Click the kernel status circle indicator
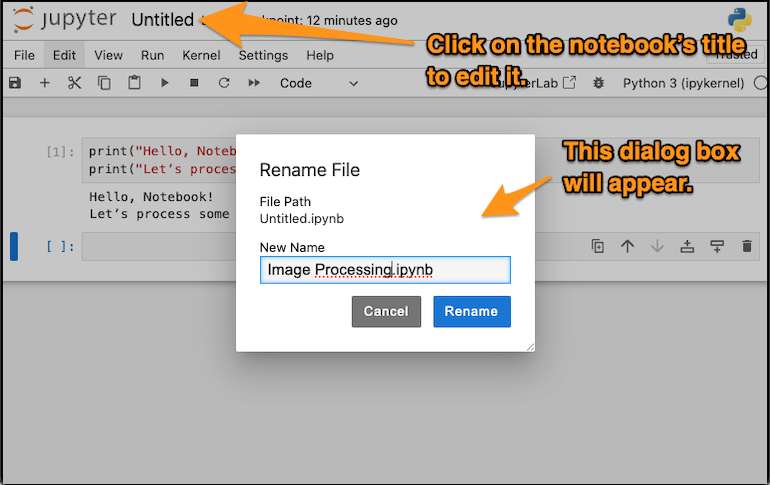This screenshot has height=485, width=770. point(761,83)
